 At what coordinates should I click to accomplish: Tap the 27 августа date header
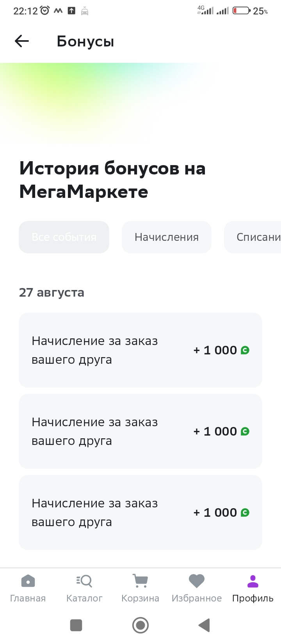pyautogui.click(x=52, y=292)
